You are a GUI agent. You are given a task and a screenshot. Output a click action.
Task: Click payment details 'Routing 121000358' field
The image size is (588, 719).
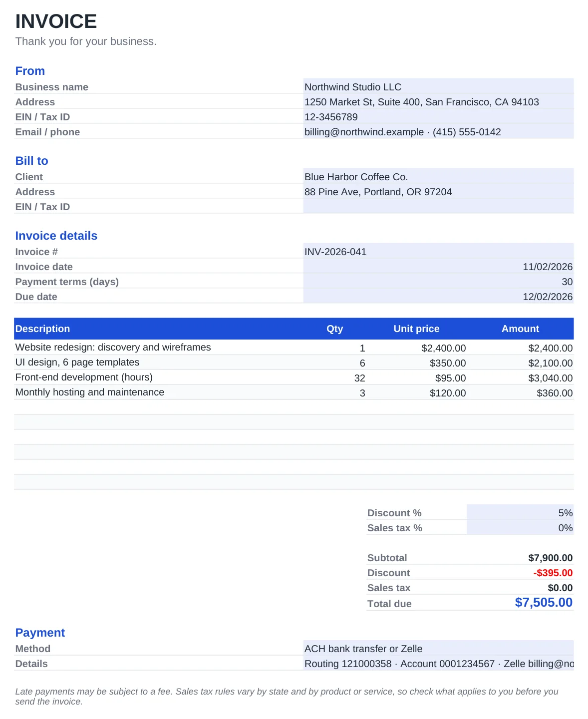click(x=438, y=663)
